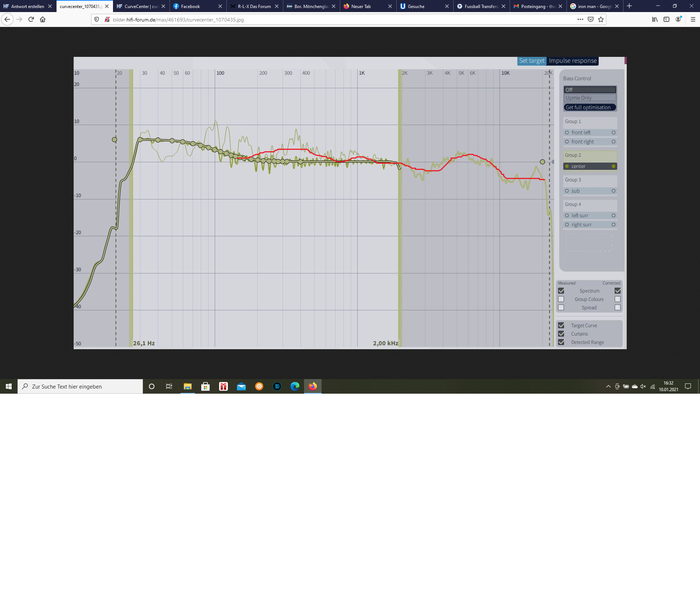Click the Firefox home icon
The width and height of the screenshot is (700, 608).
tap(43, 19)
